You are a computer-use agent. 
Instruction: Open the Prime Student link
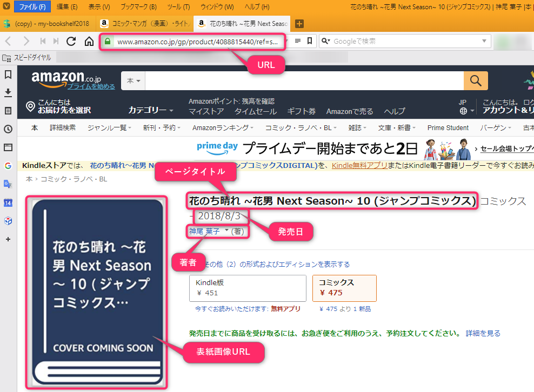[x=448, y=128]
